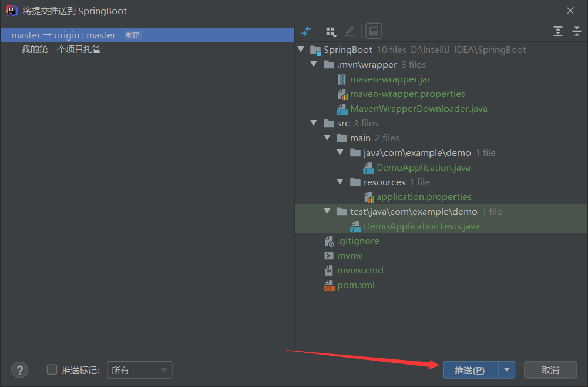Select MavenWrapperDownloader.java file name
588x387 pixels.
point(418,108)
